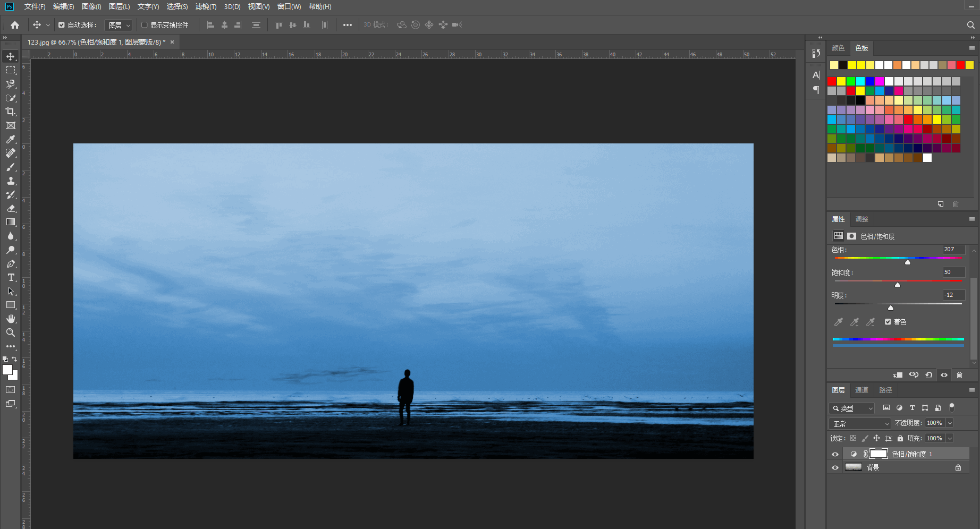Delete the adjustment layer via Properties trash icon
Image resolution: width=980 pixels, height=529 pixels.
coord(959,375)
